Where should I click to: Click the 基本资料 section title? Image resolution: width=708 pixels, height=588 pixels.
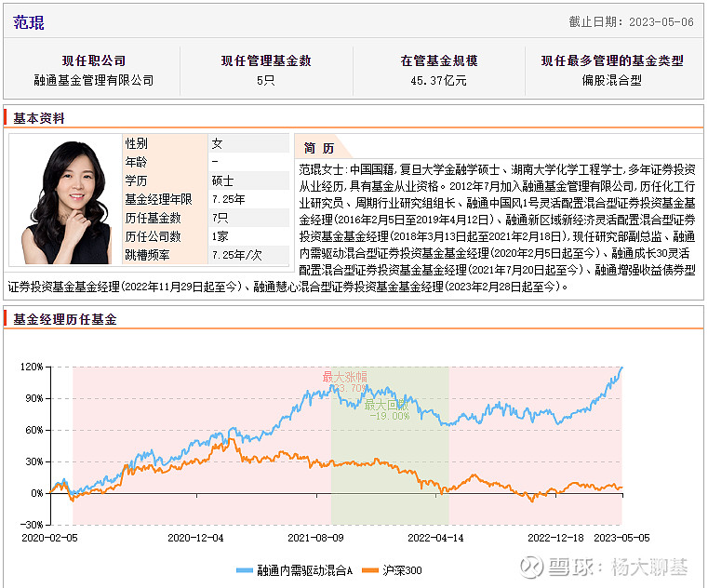(x=39, y=118)
